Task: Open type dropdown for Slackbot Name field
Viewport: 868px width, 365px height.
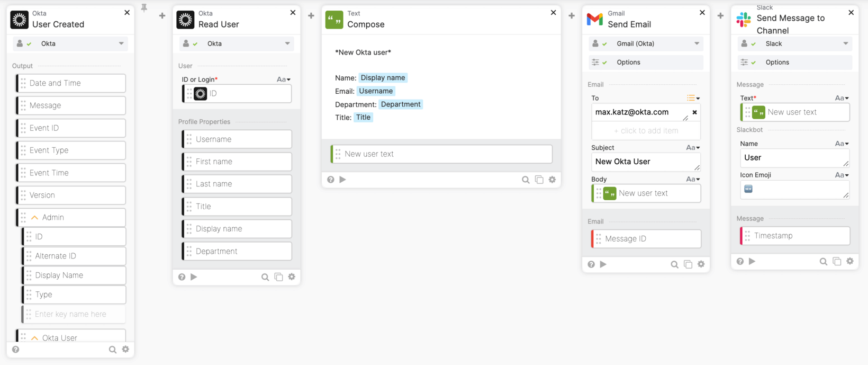Action: pos(842,144)
